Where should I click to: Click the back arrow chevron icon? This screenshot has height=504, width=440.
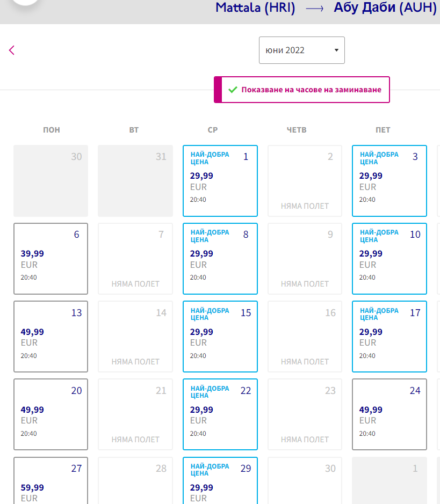coord(12,50)
